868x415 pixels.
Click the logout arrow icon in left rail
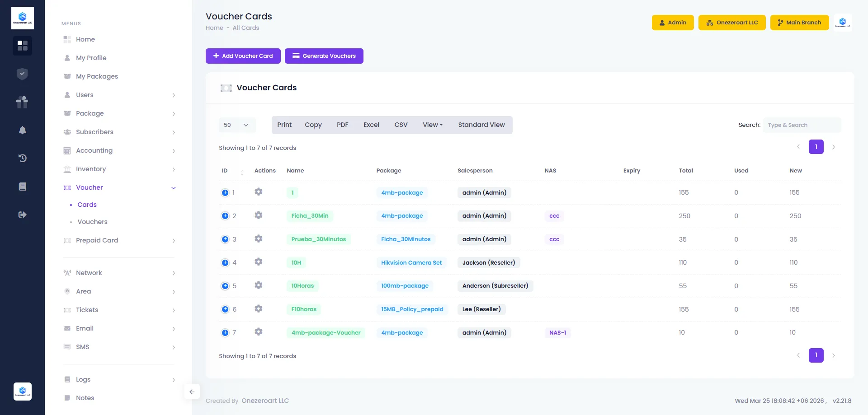coord(22,214)
